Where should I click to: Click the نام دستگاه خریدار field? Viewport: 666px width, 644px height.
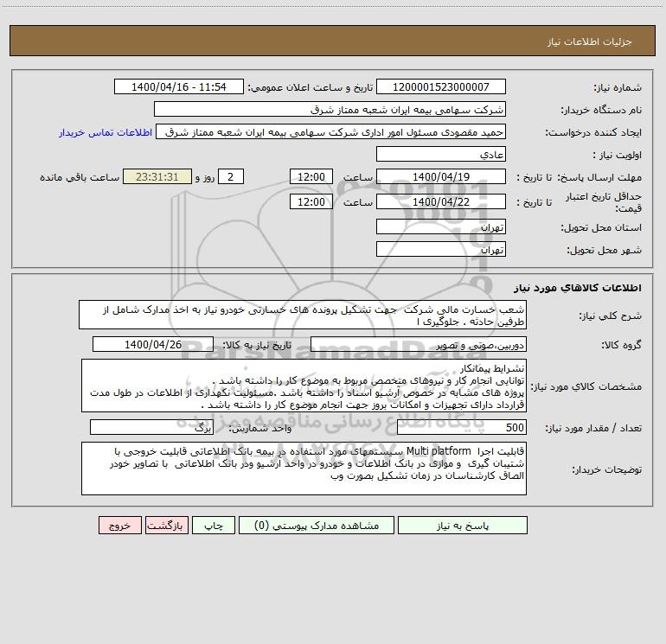[x=330, y=109]
